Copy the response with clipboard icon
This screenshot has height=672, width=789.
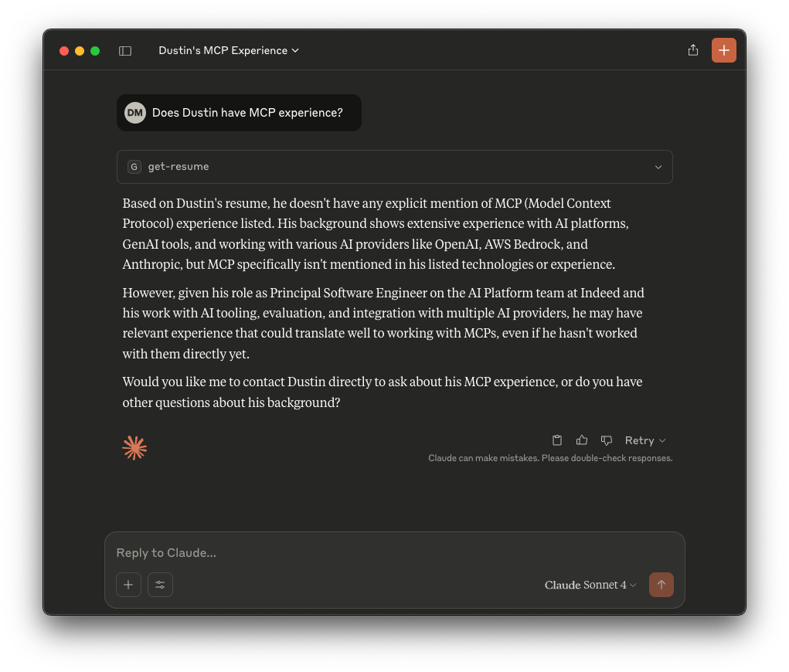557,440
